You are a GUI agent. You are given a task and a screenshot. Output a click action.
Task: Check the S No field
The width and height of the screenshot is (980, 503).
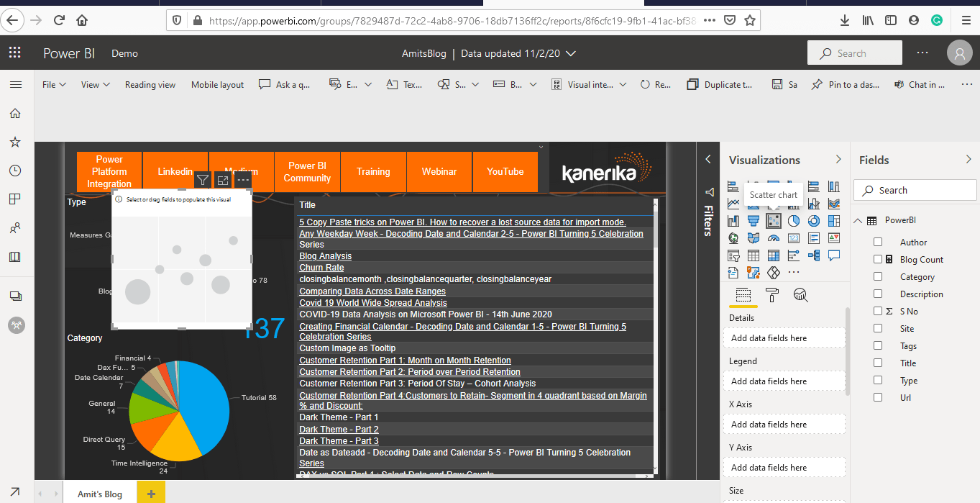[878, 312]
